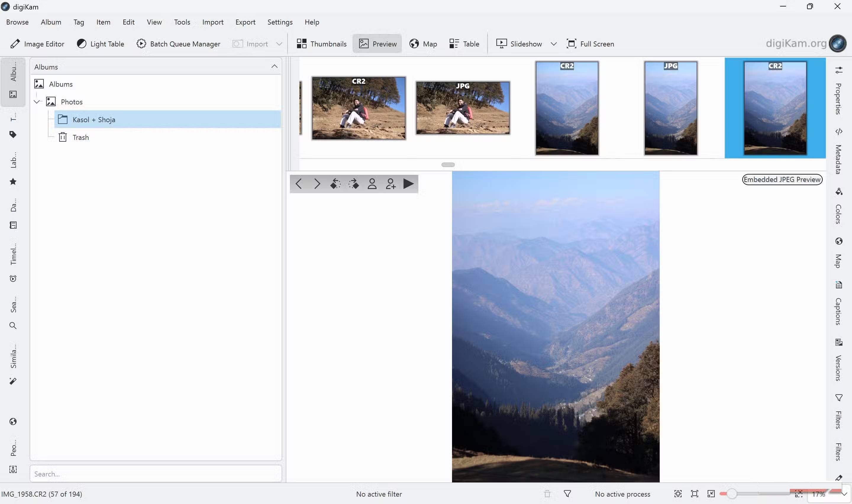Screen dimensions: 852x504
Task: Switch to Map view
Action: [423, 43]
